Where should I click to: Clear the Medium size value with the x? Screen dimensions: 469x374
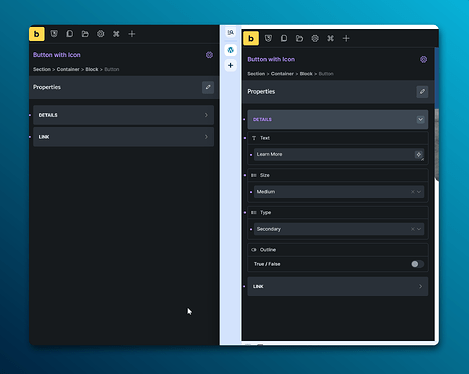click(x=413, y=192)
